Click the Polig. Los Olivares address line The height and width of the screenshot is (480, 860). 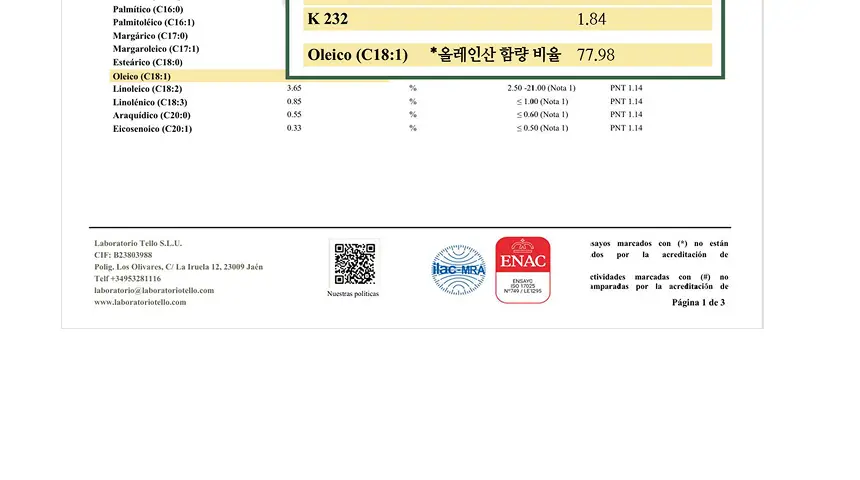point(178,267)
